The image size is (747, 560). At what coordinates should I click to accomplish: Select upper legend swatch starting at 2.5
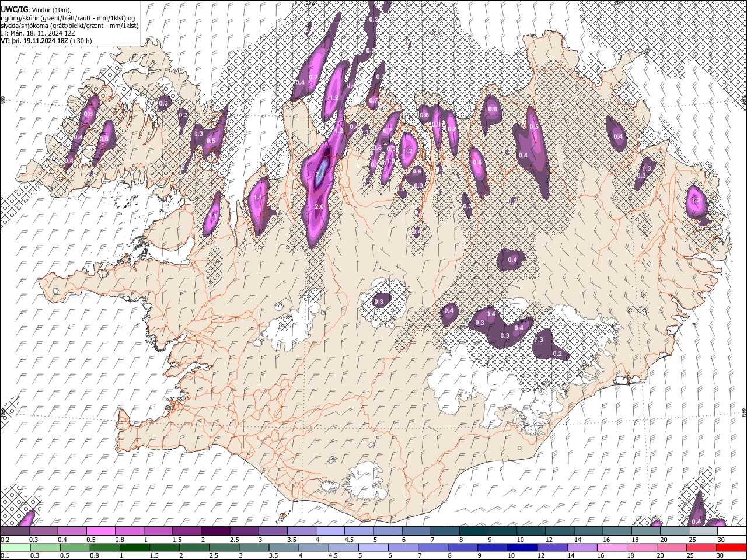click(x=243, y=531)
